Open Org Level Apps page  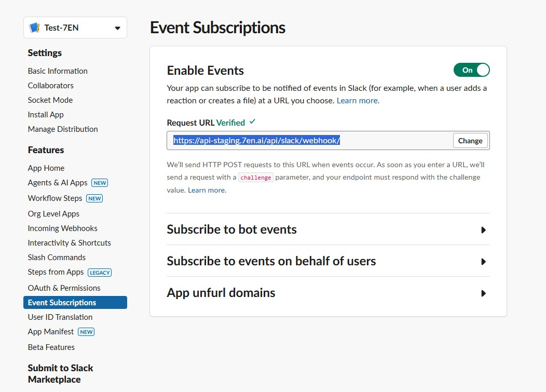(x=53, y=214)
